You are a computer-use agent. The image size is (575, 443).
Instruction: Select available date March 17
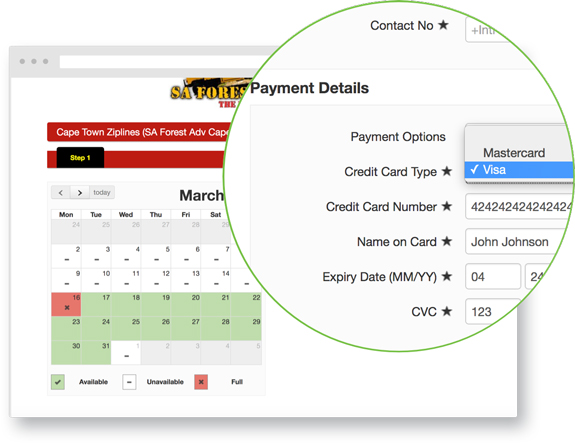click(x=96, y=304)
